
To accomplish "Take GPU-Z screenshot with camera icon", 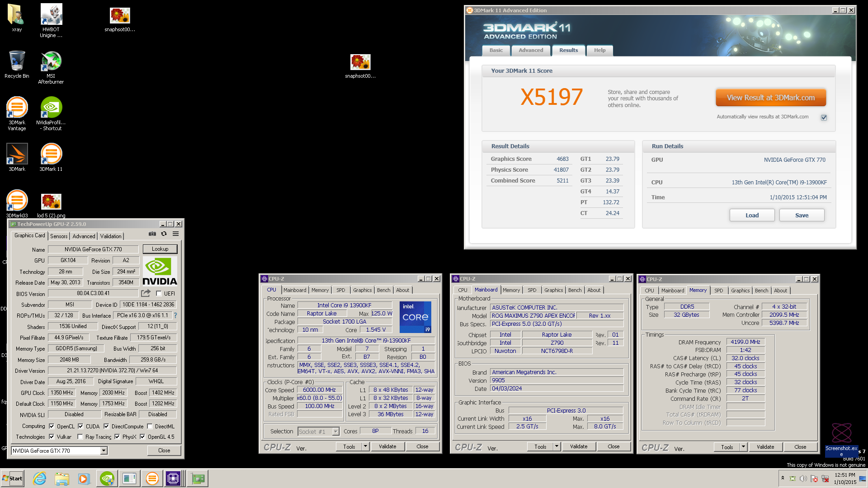I will (x=152, y=234).
